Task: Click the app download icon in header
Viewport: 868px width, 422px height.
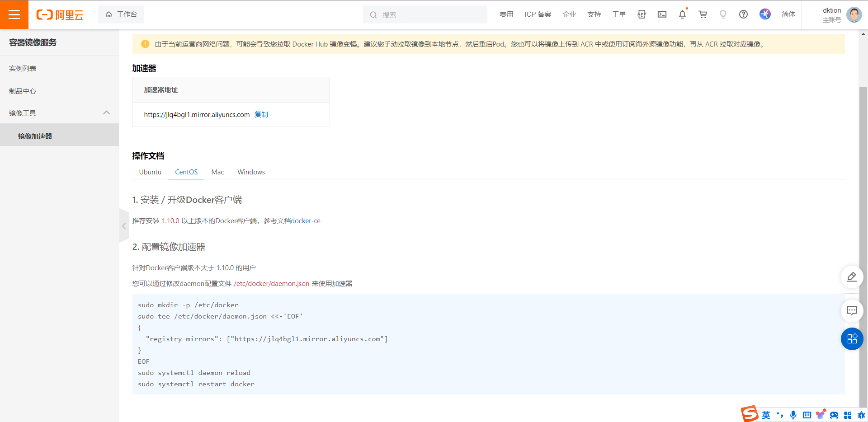Action: [x=642, y=14]
